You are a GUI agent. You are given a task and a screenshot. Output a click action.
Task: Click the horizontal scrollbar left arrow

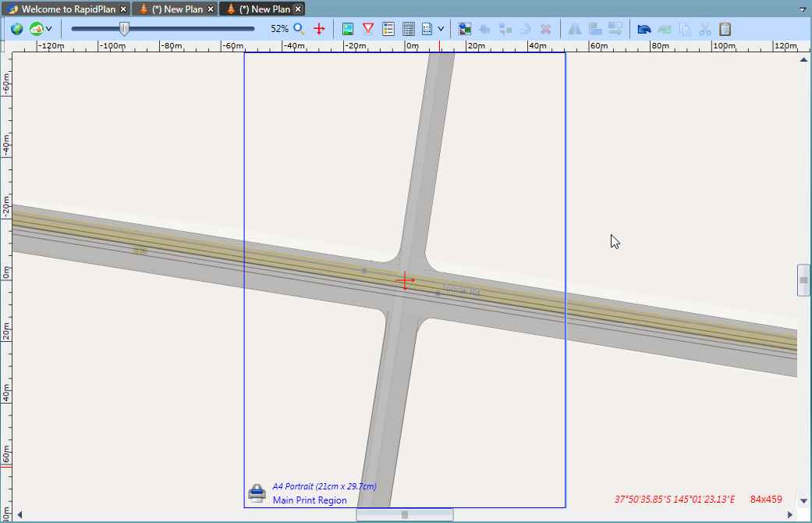[20, 514]
